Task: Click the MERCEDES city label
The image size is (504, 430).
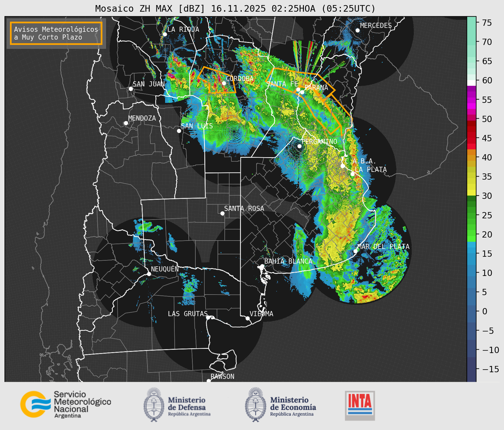Action: click(x=376, y=26)
